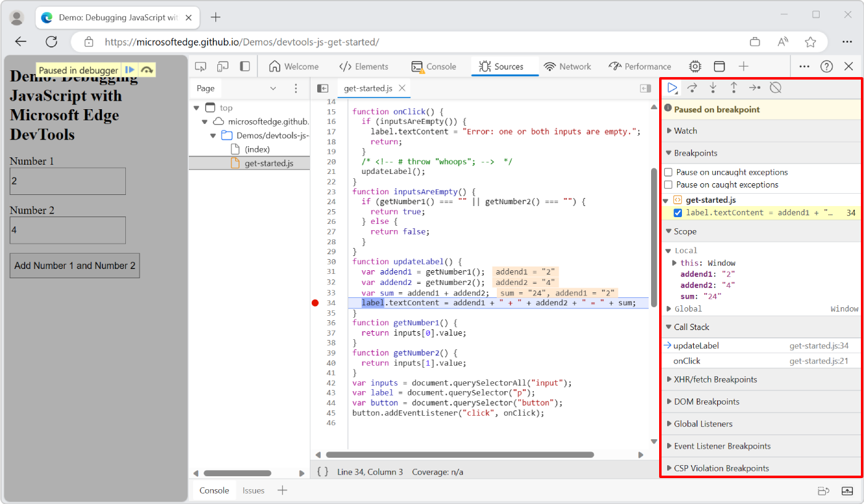This screenshot has width=864, height=504.
Task: Toggle the device emulation icon
Action: (223, 66)
